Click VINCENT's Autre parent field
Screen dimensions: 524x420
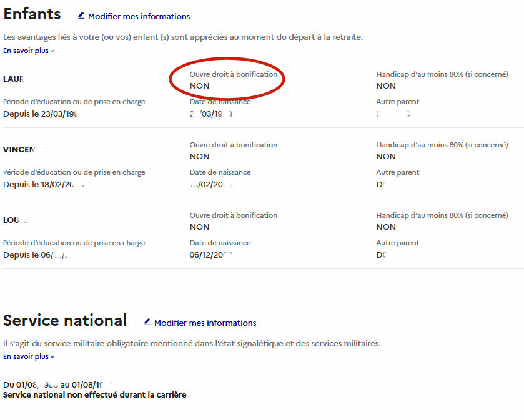coord(384,185)
